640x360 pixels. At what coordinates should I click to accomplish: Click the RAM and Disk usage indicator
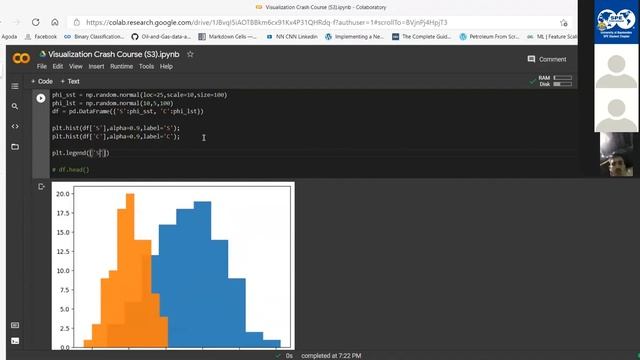click(551, 81)
